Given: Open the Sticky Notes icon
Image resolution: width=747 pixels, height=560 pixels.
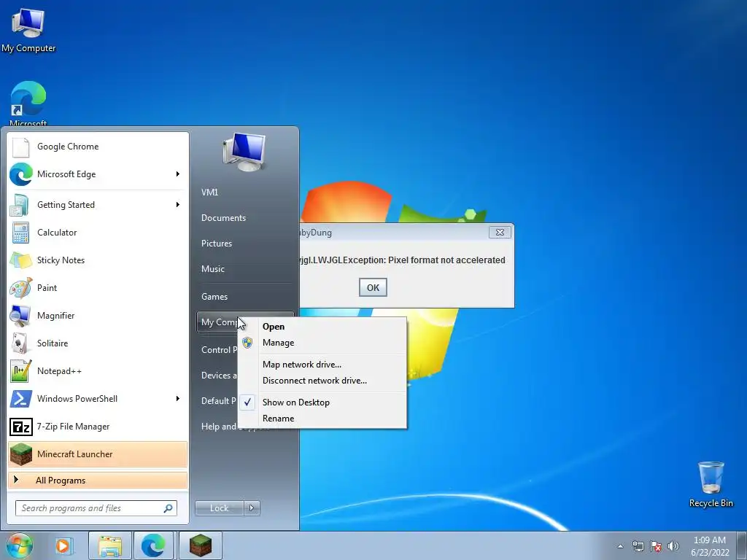Looking at the screenshot, I should (x=20, y=260).
